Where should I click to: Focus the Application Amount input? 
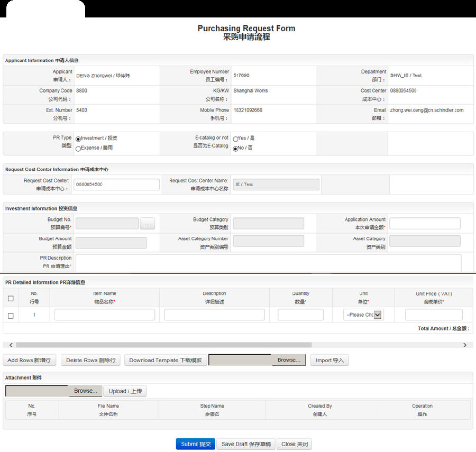pyautogui.click(x=425, y=224)
